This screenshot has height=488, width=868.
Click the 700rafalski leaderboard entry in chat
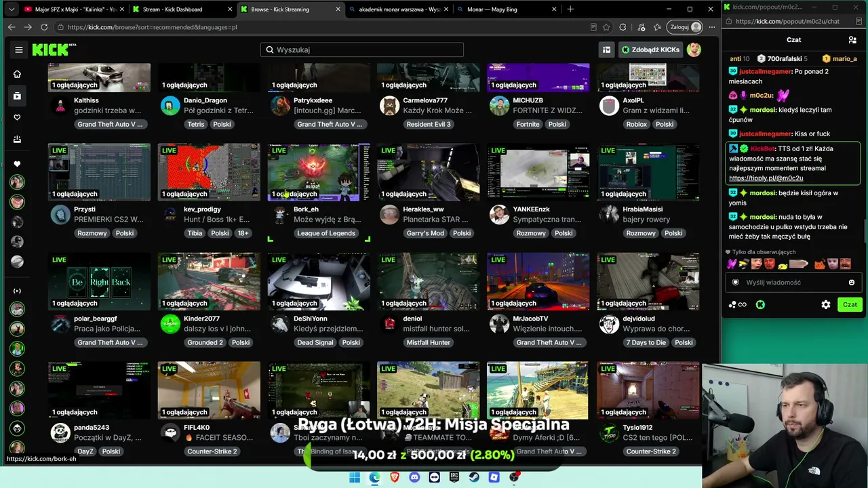pyautogui.click(x=782, y=59)
